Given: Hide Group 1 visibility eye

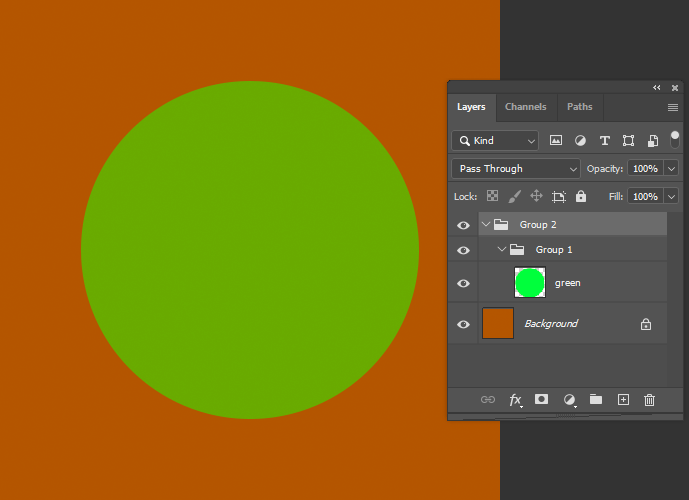Looking at the screenshot, I should [x=463, y=250].
